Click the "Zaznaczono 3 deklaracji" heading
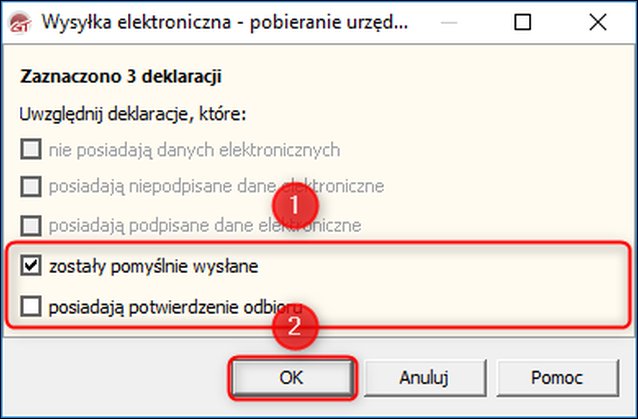Viewport: 638px width, 419px height. click(x=121, y=76)
